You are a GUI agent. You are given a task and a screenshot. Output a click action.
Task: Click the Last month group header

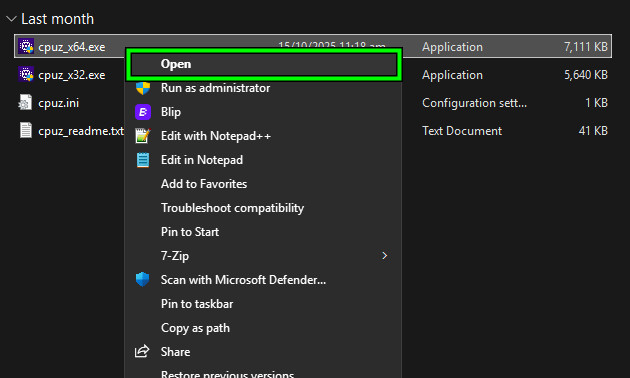tap(57, 19)
